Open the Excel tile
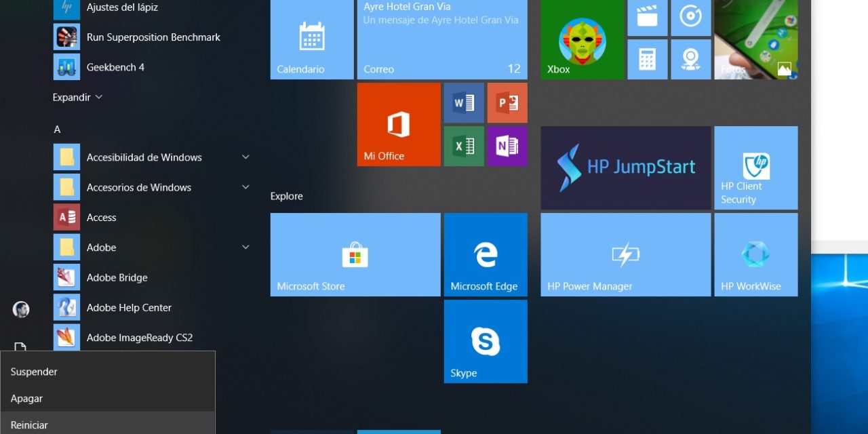Image resolution: width=868 pixels, height=434 pixels. click(463, 146)
